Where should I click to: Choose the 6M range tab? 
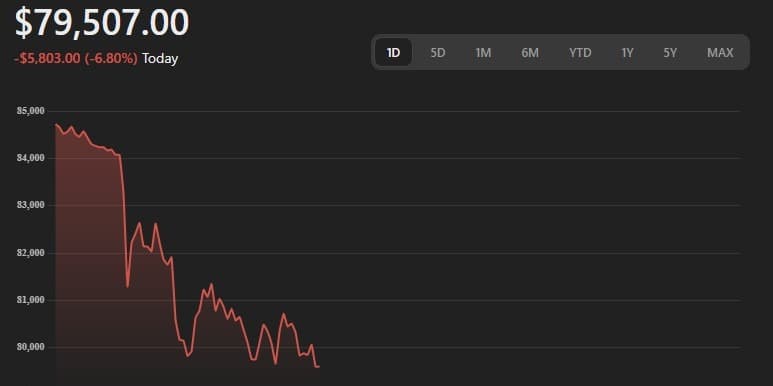point(530,52)
